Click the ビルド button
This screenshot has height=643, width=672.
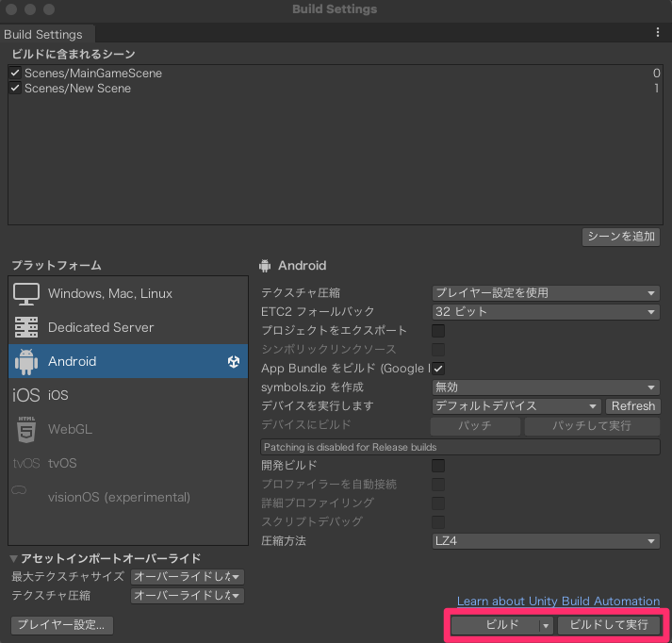pos(496,626)
